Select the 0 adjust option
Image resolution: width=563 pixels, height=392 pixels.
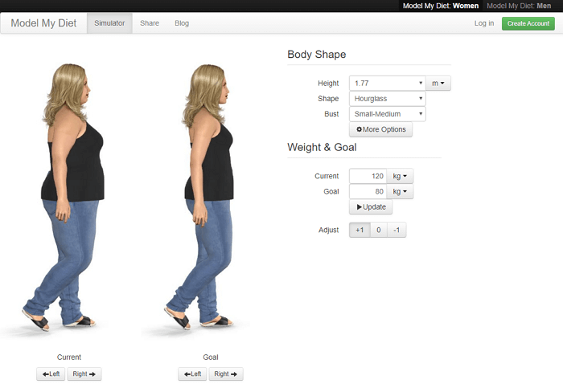(x=378, y=231)
